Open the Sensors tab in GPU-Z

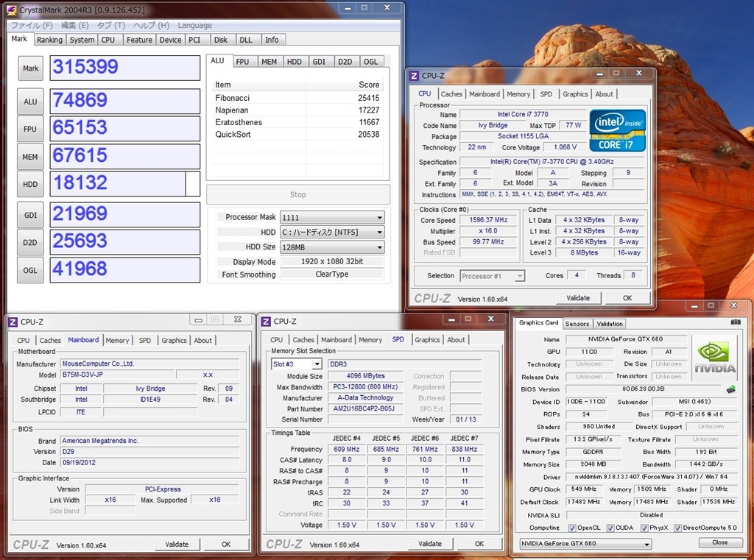click(x=577, y=324)
